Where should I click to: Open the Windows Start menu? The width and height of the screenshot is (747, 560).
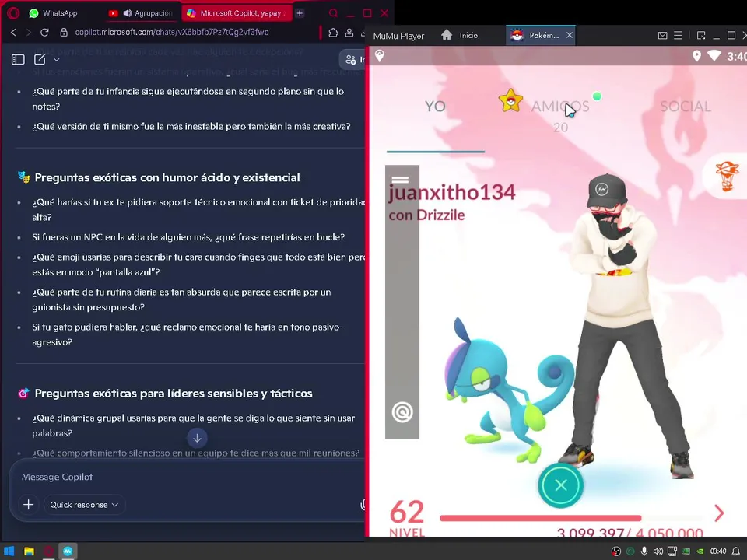[9, 551]
